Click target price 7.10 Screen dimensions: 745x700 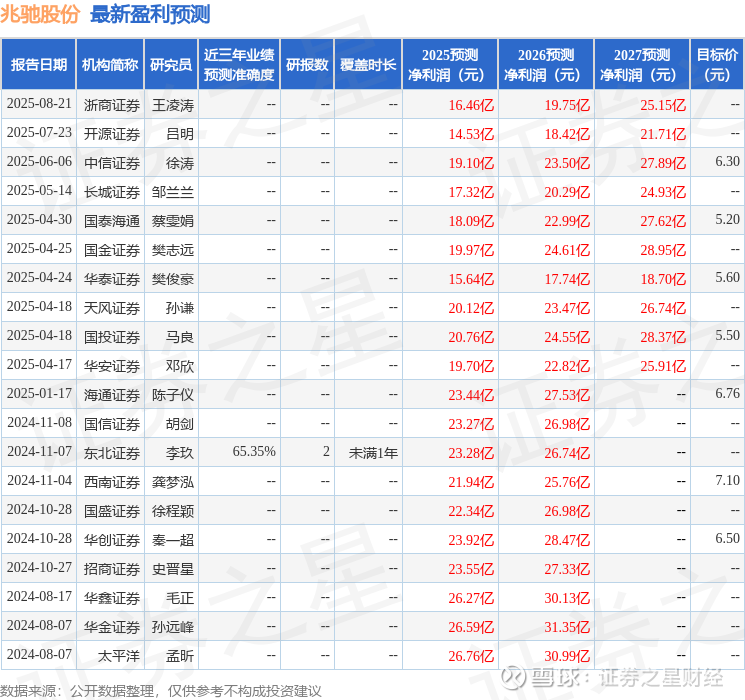click(x=727, y=480)
